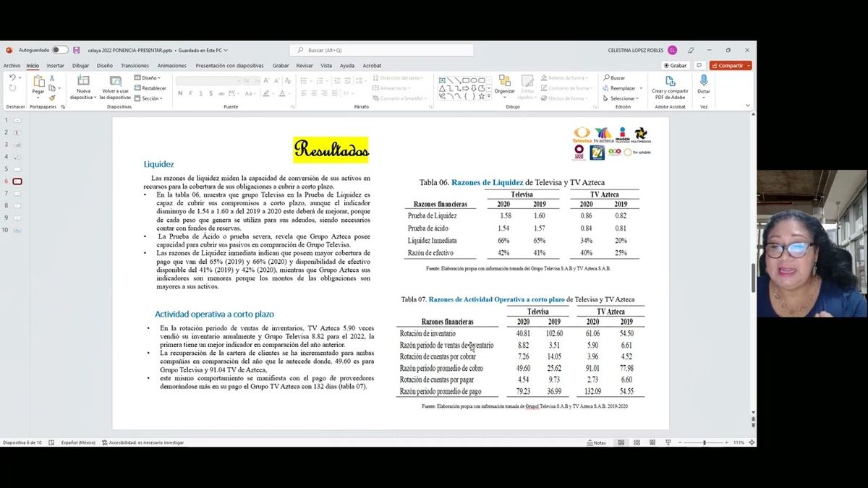Open the Archivo menu
This screenshot has height=488, width=868.
coord(12,65)
